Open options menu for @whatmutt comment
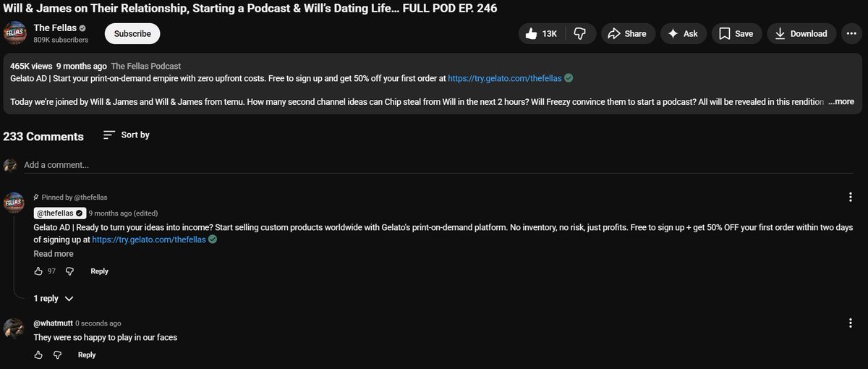Viewport: 868px width, 369px height. click(x=851, y=323)
